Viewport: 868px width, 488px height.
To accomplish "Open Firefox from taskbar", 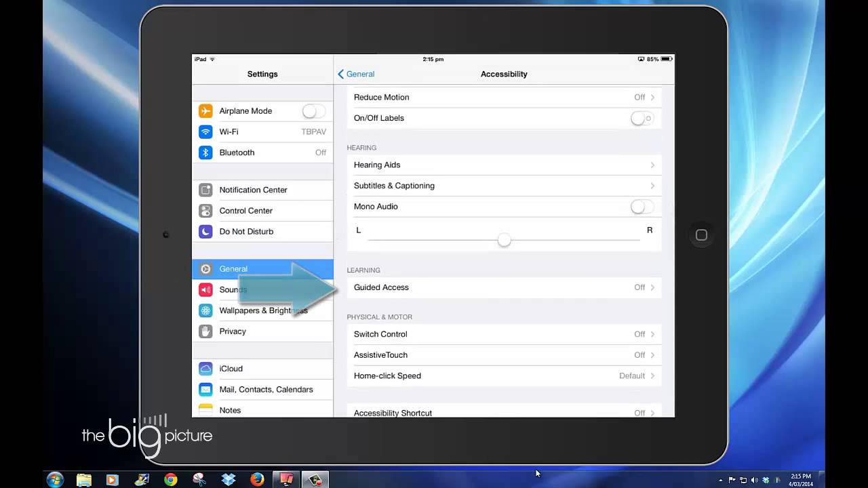I will [x=257, y=480].
